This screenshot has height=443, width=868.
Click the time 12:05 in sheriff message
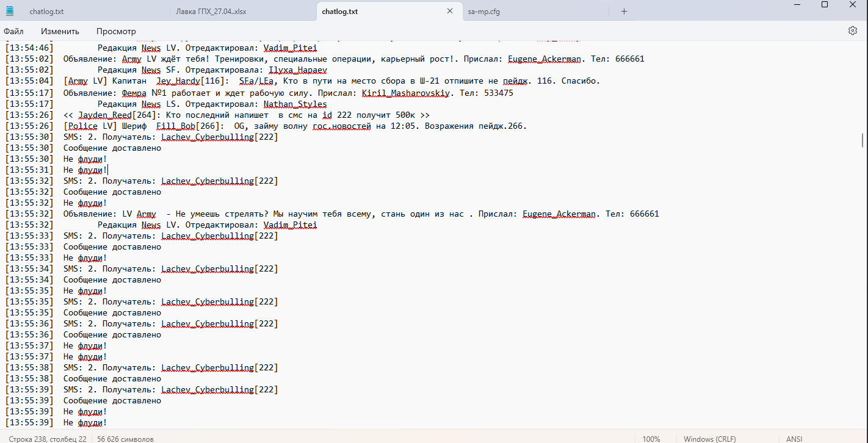point(408,126)
